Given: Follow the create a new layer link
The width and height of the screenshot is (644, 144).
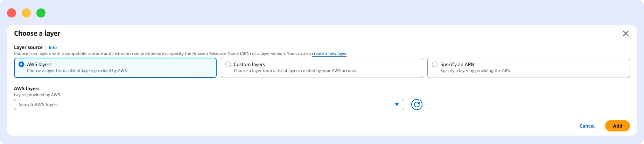Looking at the screenshot, I should click(329, 53).
